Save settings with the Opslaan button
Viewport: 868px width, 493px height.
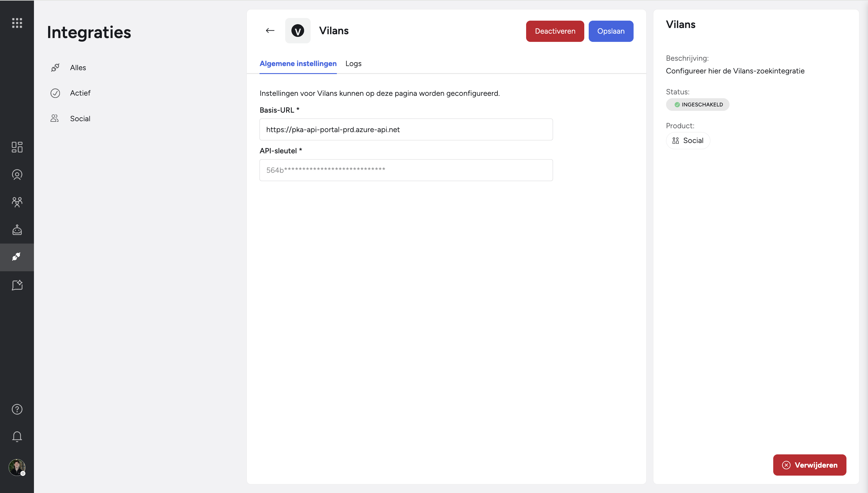point(611,31)
